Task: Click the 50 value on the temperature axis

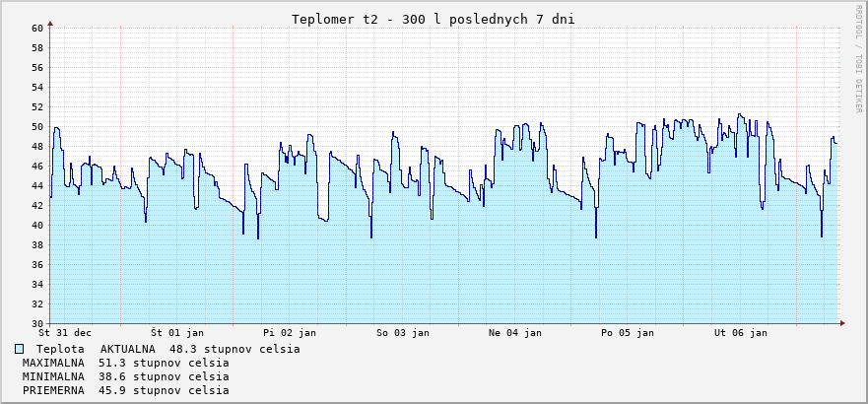Action: click(x=37, y=127)
